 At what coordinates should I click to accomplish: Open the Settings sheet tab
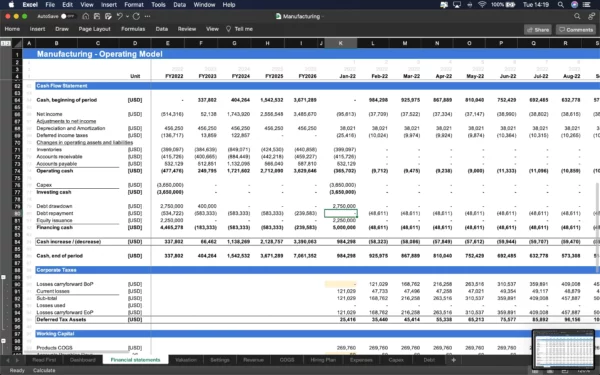point(220,360)
